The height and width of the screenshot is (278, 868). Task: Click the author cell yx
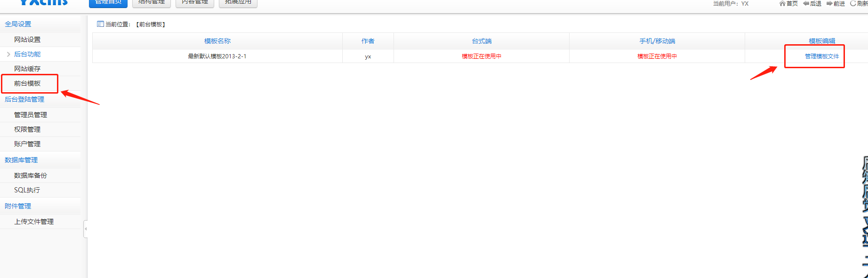tap(368, 56)
